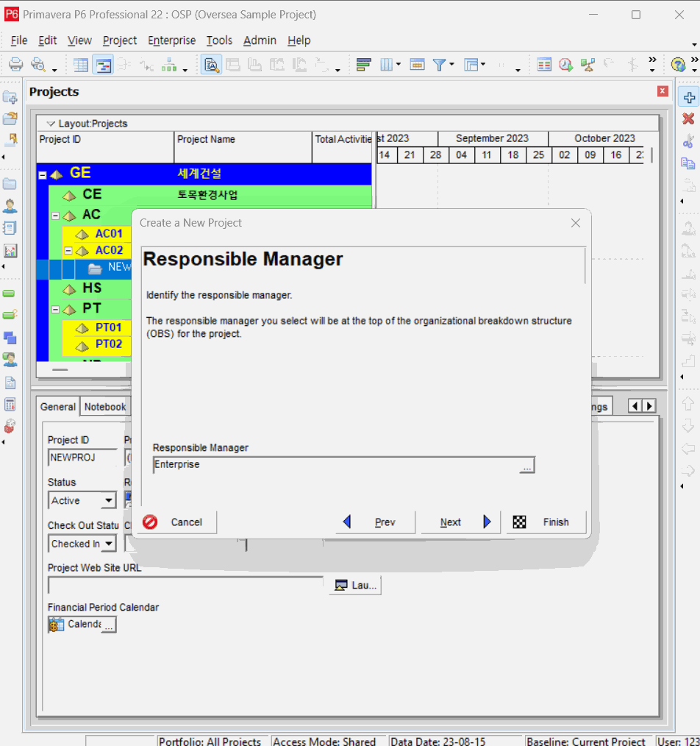Image resolution: width=700 pixels, height=746 pixels.
Task: Click the Project ID field NEWPROJ
Action: tap(82, 458)
